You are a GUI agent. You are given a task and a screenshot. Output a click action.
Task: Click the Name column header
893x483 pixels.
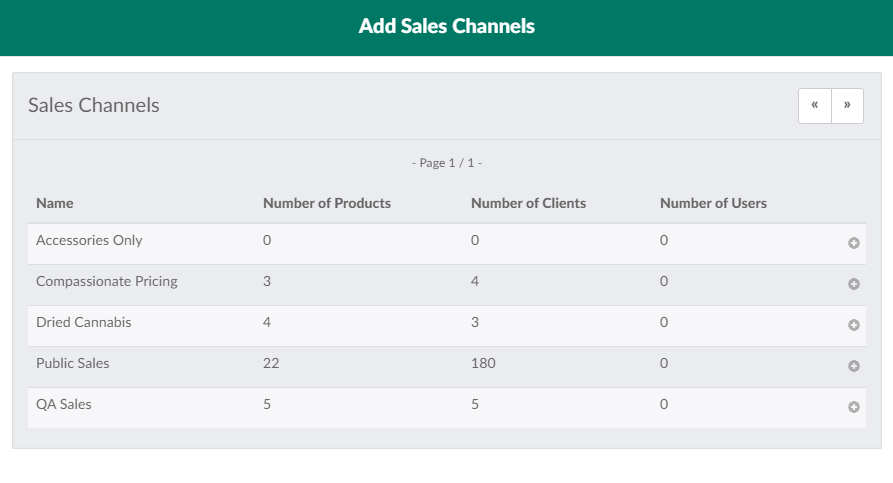pyautogui.click(x=55, y=203)
